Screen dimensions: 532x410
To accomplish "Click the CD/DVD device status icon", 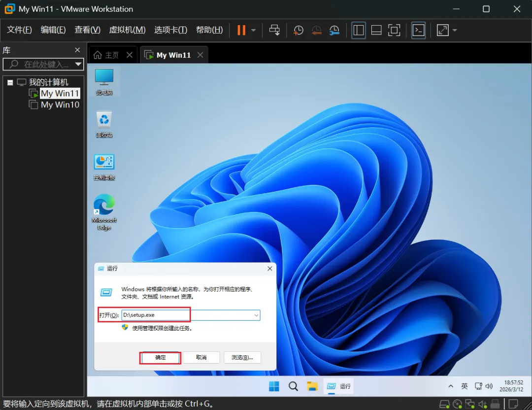I will (457, 404).
